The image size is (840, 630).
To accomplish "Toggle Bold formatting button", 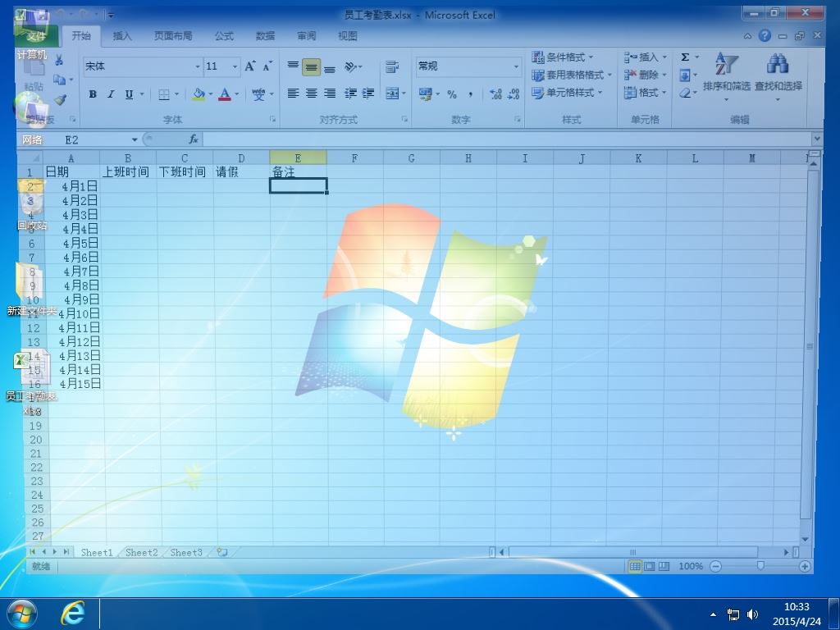I will (x=93, y=94).
